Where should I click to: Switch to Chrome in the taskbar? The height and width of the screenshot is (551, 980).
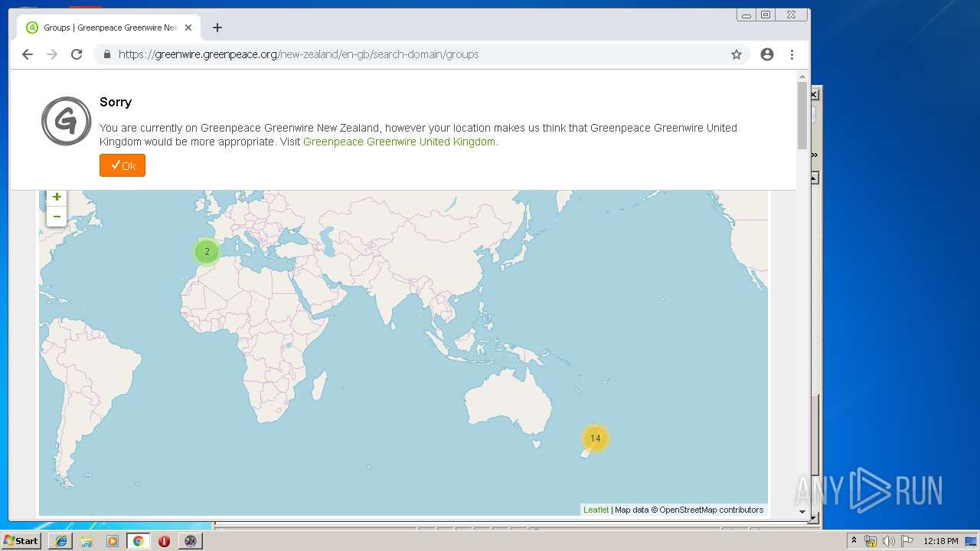[138, 541]
